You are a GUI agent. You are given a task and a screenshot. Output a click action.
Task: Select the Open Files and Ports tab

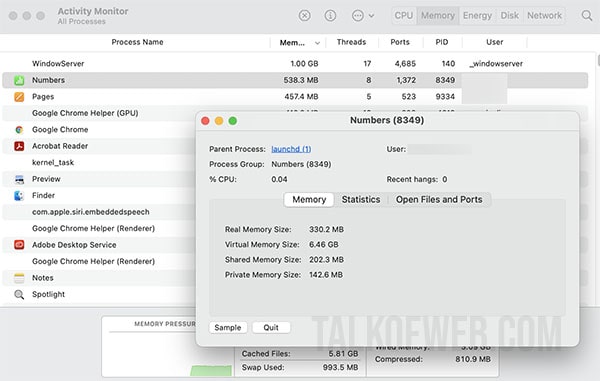coord(439,200)
